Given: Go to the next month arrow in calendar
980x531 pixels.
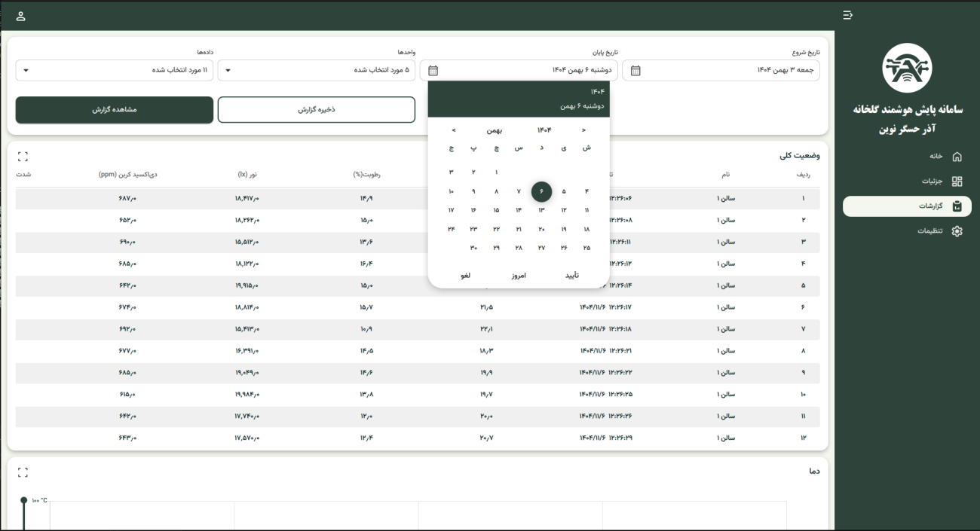Looking at the screenshot, I should coord(454,130).
